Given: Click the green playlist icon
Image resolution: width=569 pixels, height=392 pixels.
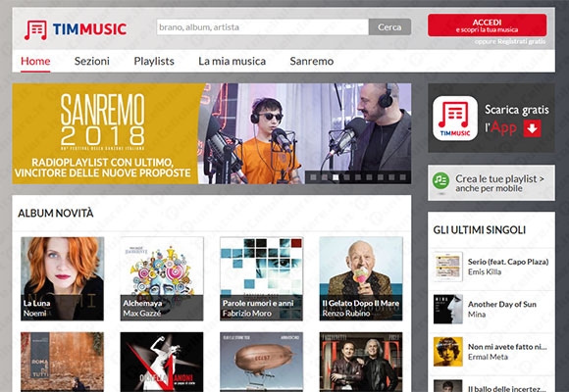Looking at the screenshot, I should [440, 180].
